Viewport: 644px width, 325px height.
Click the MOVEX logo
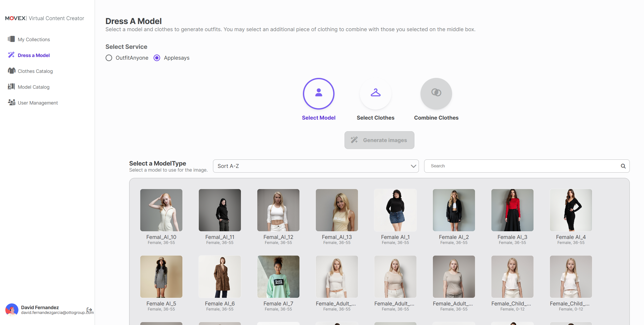tap(16, 18)
